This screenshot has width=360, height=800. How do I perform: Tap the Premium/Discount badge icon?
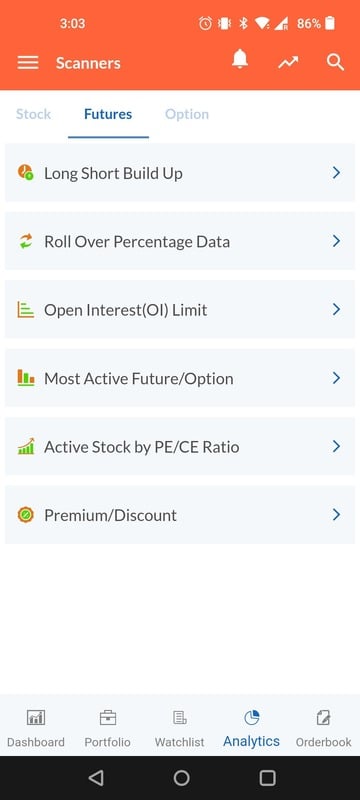25,514
